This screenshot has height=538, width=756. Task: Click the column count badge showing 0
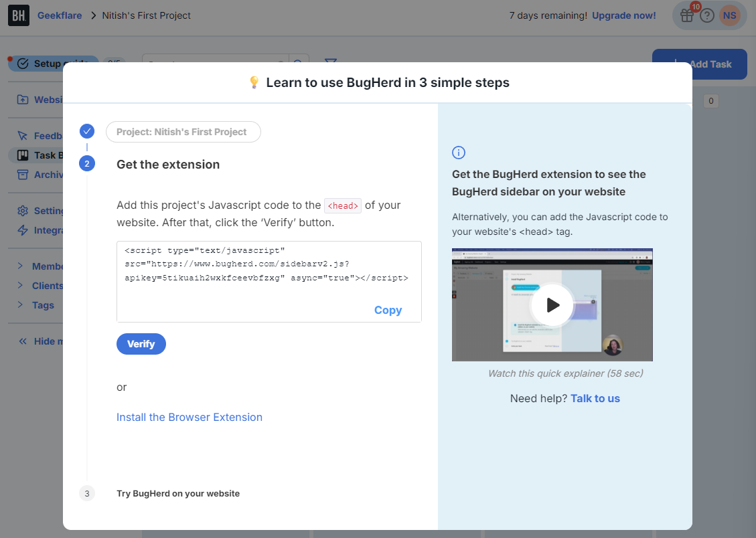[710, 101]
